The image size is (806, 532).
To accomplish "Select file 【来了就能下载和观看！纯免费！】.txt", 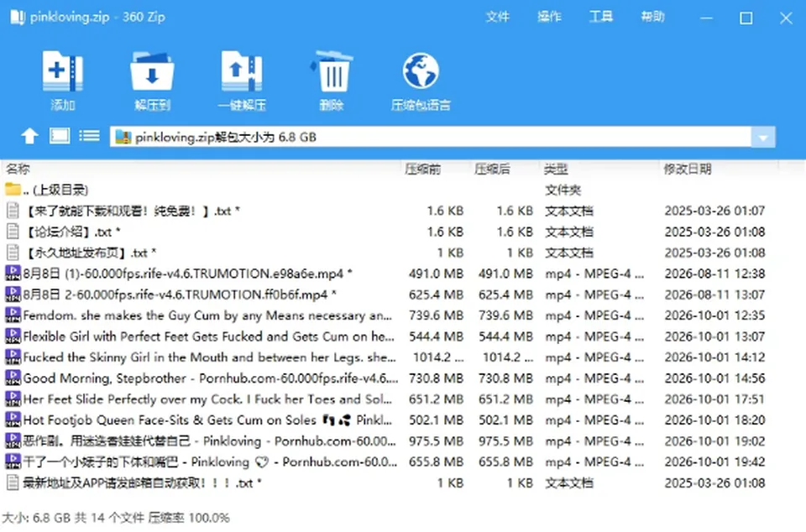I will click(x=403, y=211).
